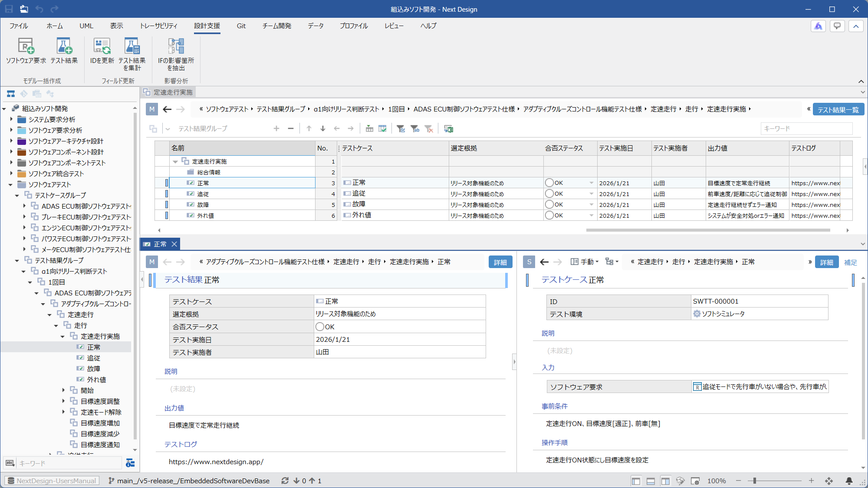Viewport: 868px width, 488px height.
Task: Click the window settings gear icon in status bar
Action: 695,481
